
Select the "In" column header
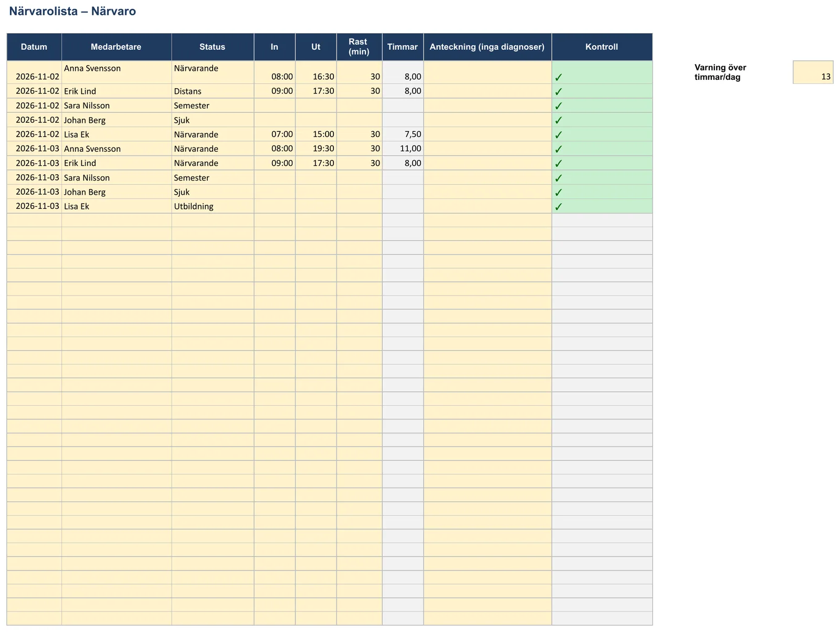275,47
